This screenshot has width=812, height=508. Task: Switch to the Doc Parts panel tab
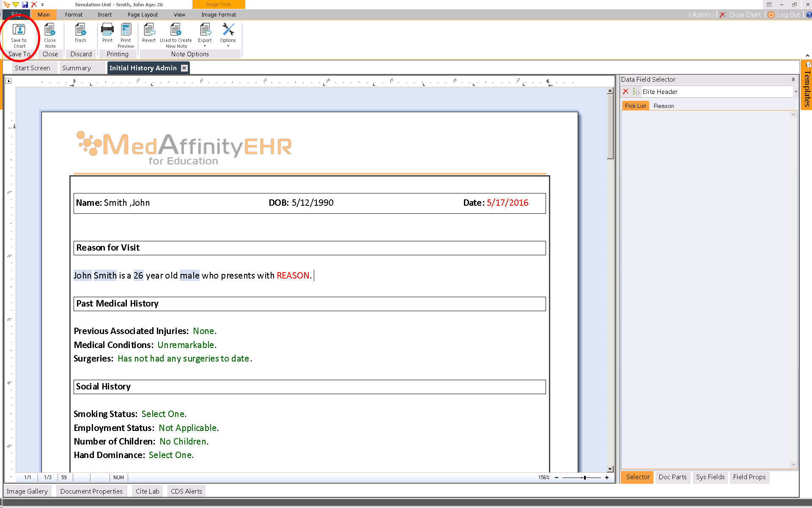tap(672, 477)
